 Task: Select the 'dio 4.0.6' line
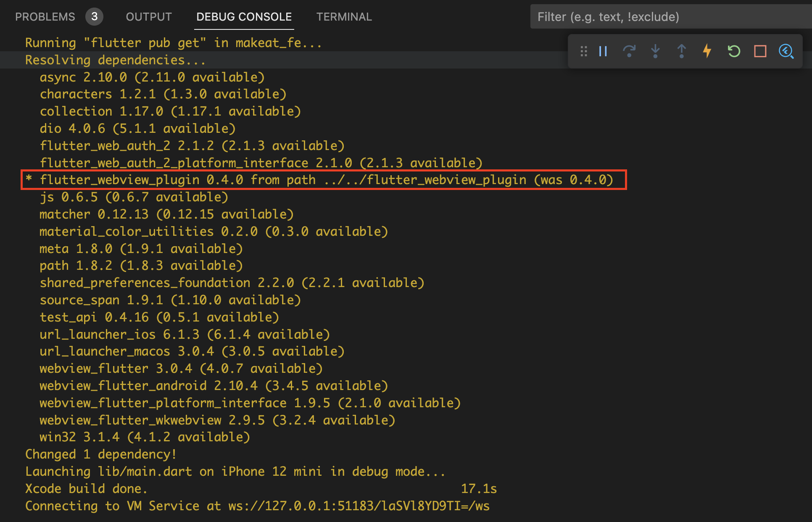[137, 129]
